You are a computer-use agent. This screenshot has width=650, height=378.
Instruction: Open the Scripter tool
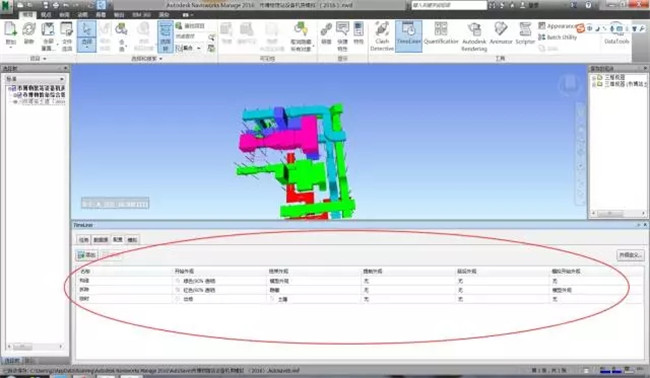pyautogui.click(x=525, y=34)
